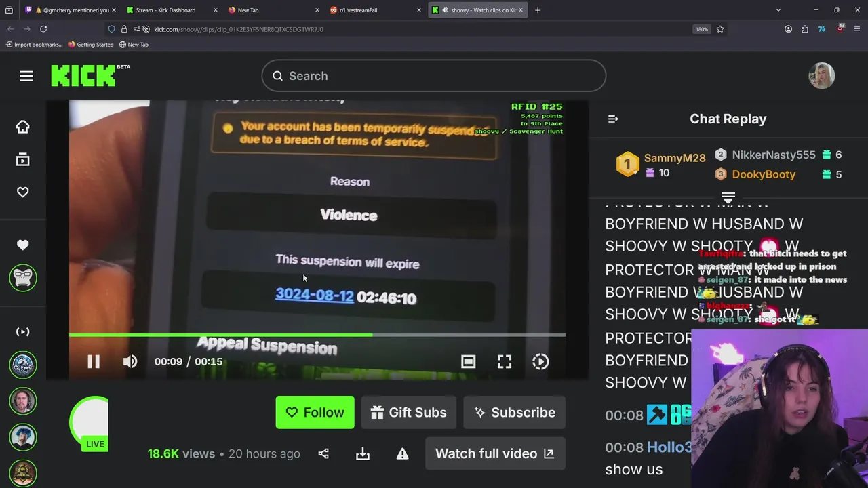
Task: Click the search box on Kick
Action: click(434, 76)
